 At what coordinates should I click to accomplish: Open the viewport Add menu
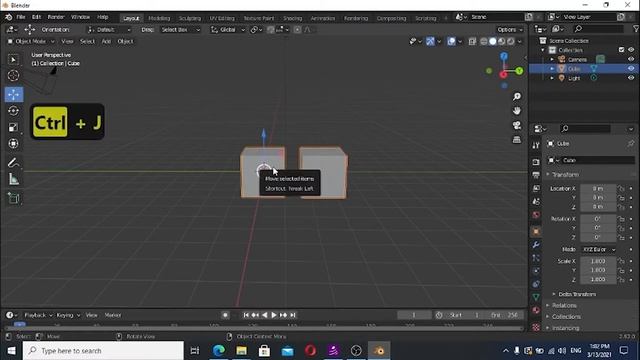click(106, 41)
